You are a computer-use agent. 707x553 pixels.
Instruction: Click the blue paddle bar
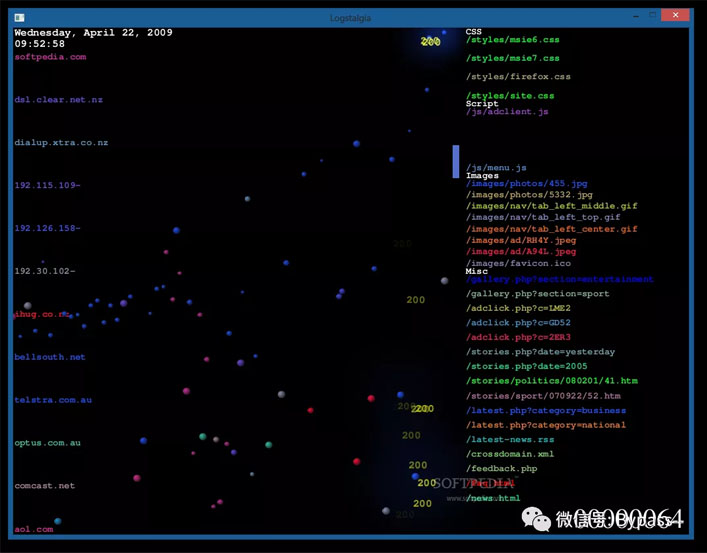(456, 161)
